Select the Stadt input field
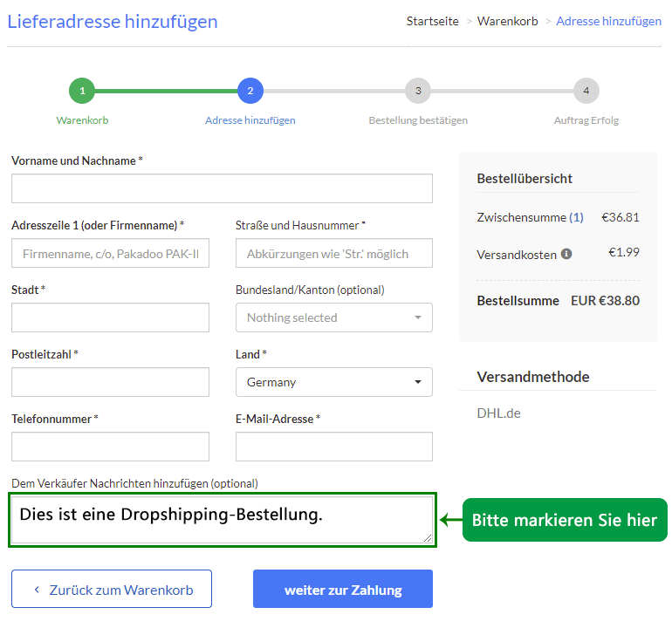Screen dimensions: 672x628 [x=110, y=317]
